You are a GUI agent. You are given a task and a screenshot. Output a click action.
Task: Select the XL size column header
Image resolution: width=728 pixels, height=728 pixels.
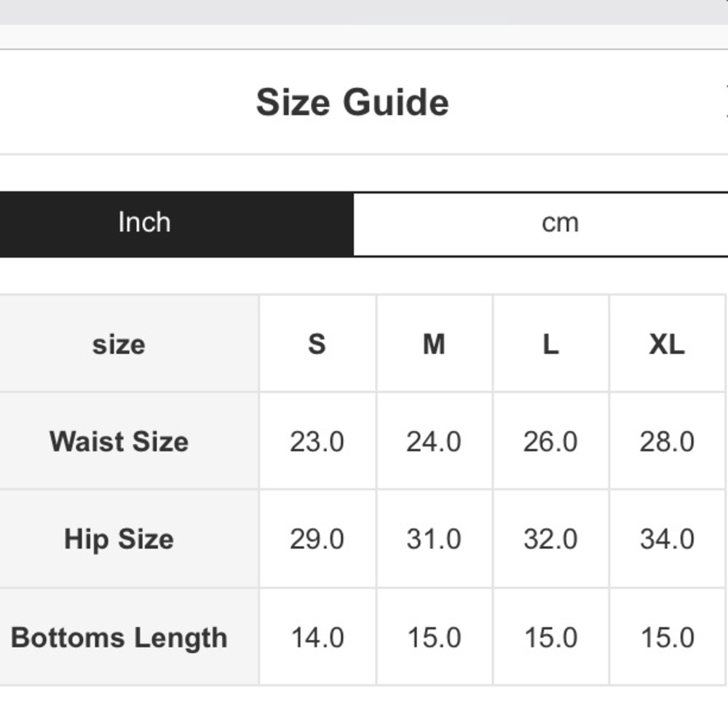coord(667,344)
